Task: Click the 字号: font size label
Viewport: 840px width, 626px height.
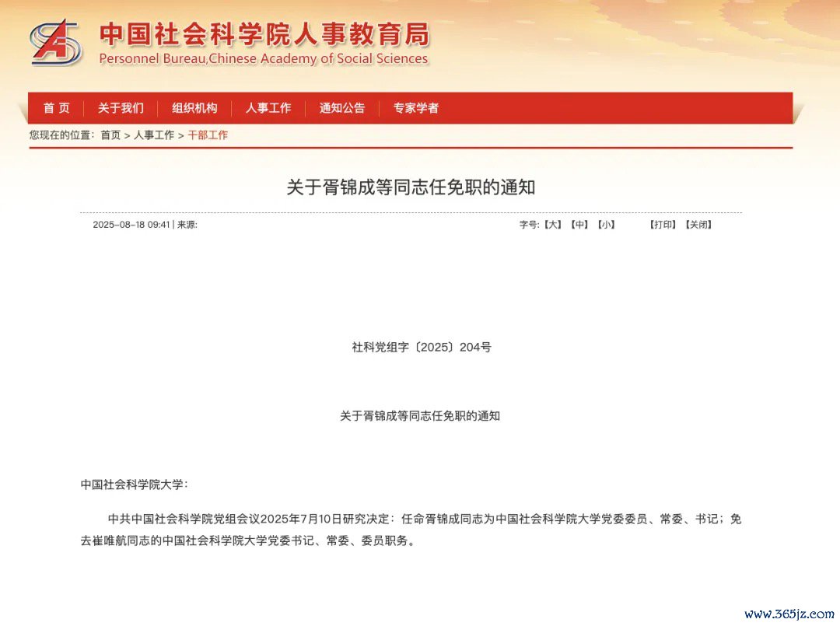Action: tap(530, 225)
